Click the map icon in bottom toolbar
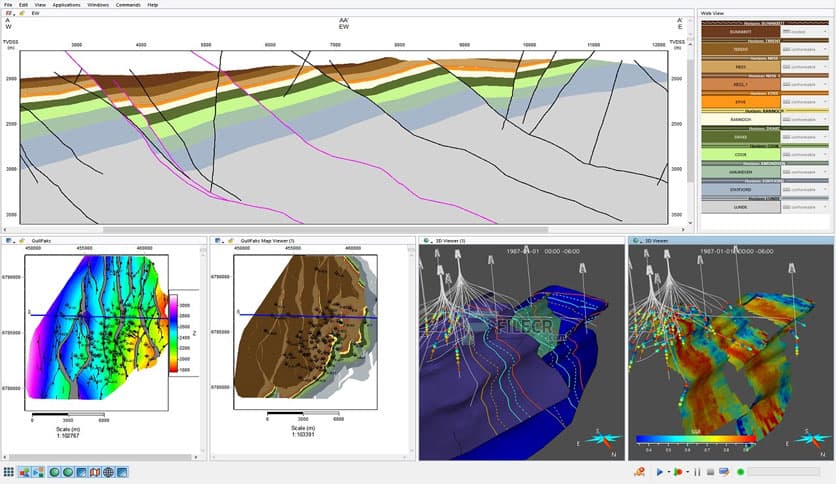This screenshot has width=836, height=484. click(x=95, y=472)
